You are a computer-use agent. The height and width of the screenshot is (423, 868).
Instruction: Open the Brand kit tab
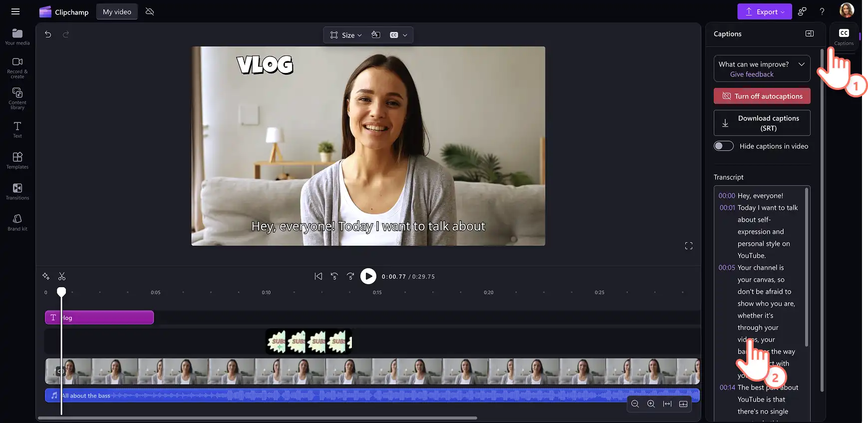(17, 223)
